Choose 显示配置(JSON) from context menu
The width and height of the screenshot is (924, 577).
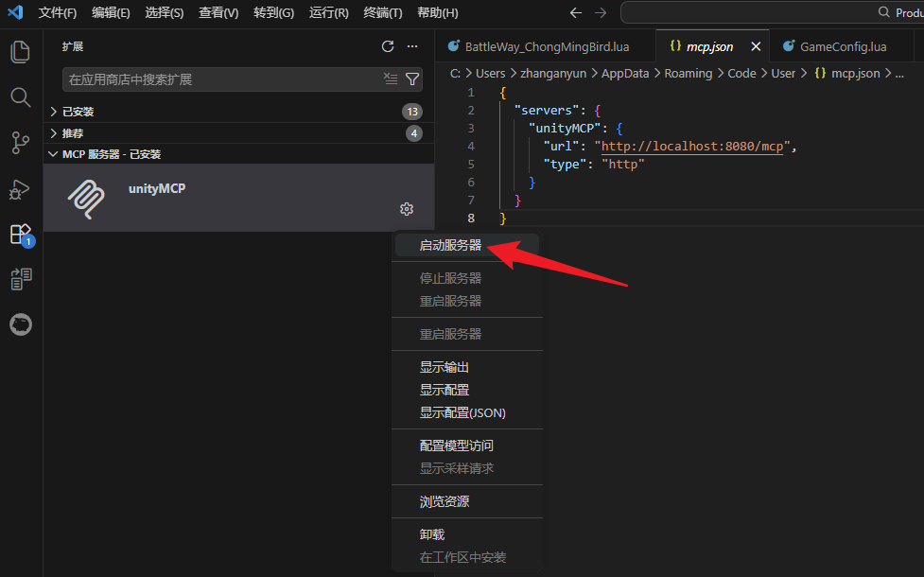coord(466,412)
